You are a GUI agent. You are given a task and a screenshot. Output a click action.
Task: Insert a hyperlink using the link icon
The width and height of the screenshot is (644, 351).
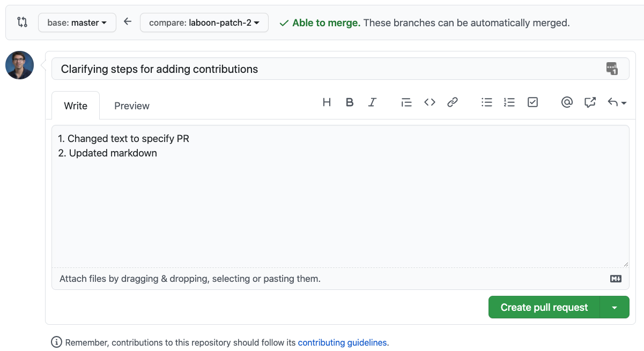click(x=452, y=102)
